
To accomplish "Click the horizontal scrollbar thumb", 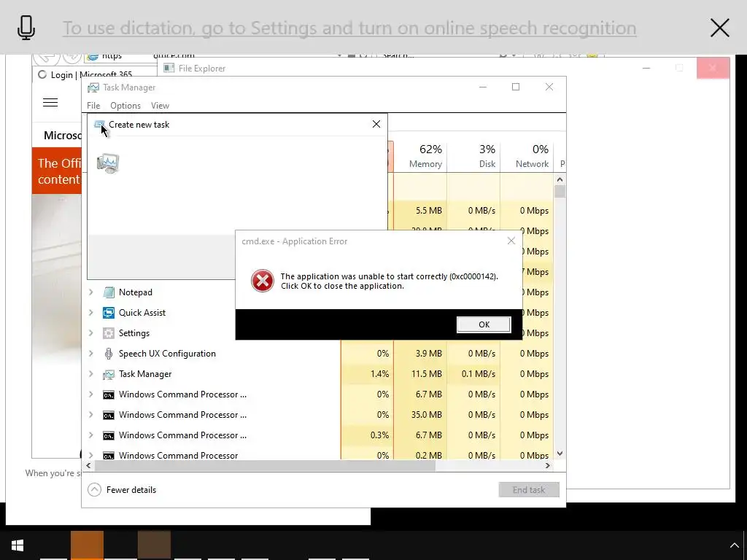I will (x=265, y=466).
